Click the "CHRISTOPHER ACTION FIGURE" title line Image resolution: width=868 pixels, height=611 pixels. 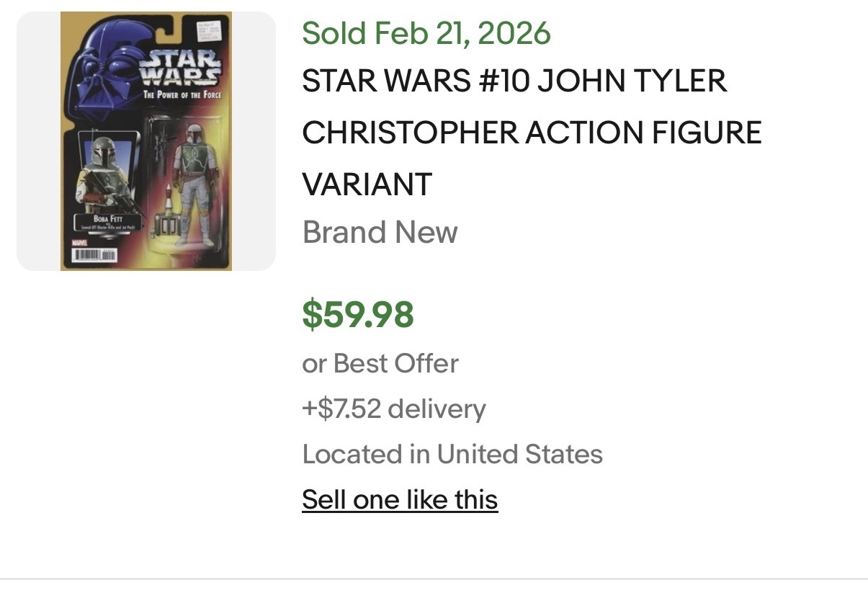[x=532, y=133]
